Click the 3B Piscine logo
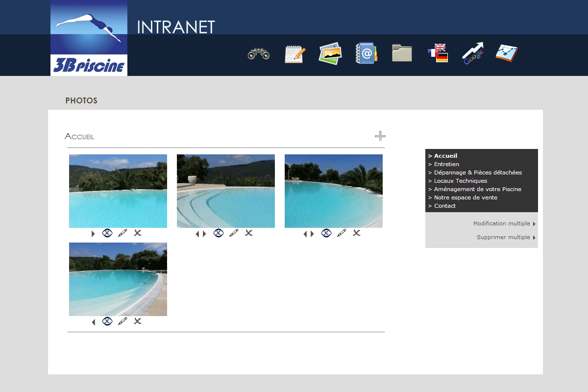The height and width of the screenshot is (392, 588). pos(89,38)
